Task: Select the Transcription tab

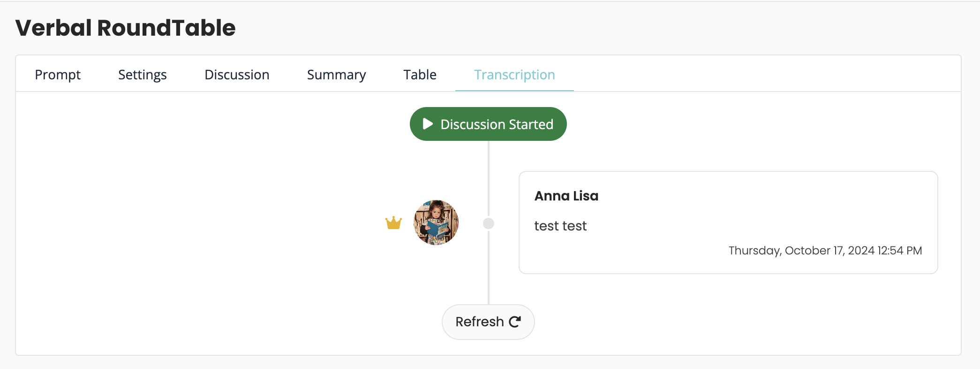Action: point(514,75)
